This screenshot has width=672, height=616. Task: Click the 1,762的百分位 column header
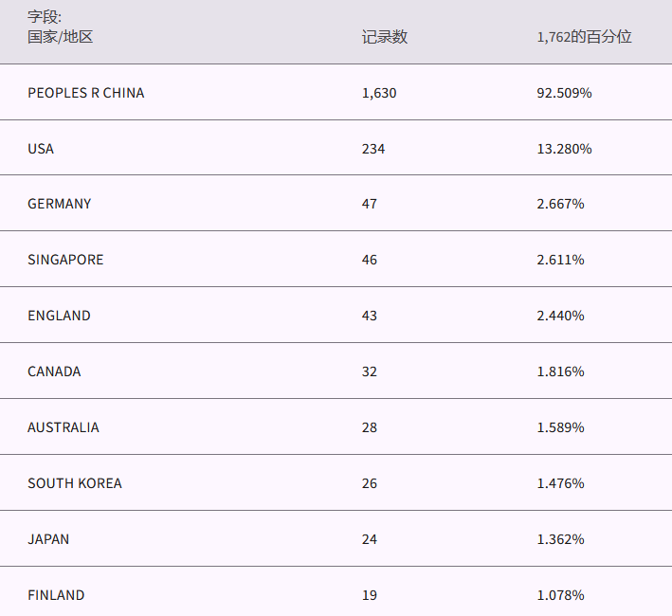pos(584,37)
